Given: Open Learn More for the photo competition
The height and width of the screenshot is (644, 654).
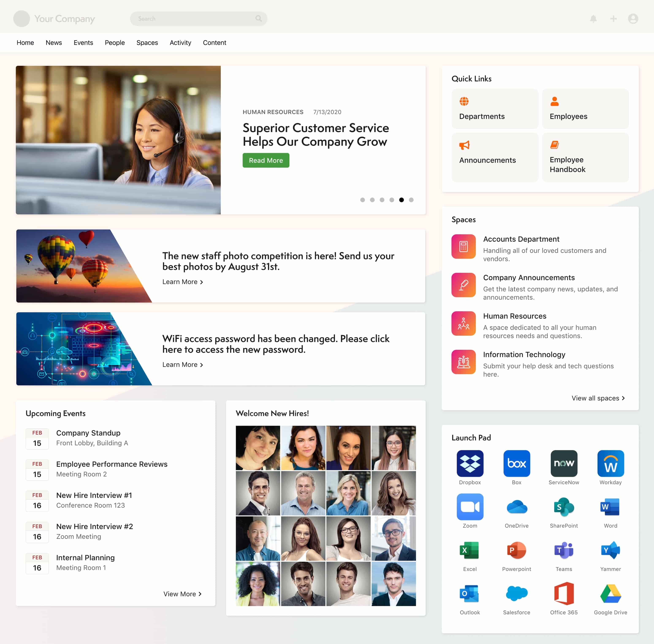Looking at the screenshot, I should (x=182, y=282).
